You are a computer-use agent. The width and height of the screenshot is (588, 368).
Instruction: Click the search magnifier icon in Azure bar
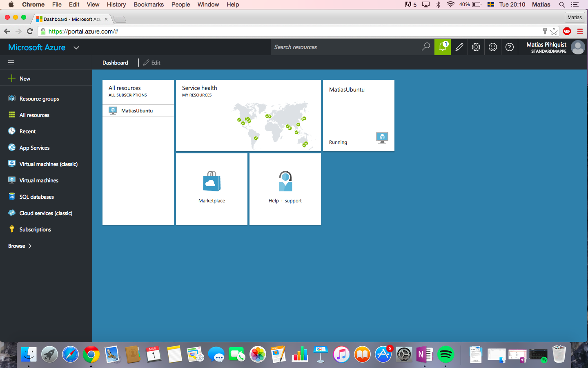coord(425,47)
